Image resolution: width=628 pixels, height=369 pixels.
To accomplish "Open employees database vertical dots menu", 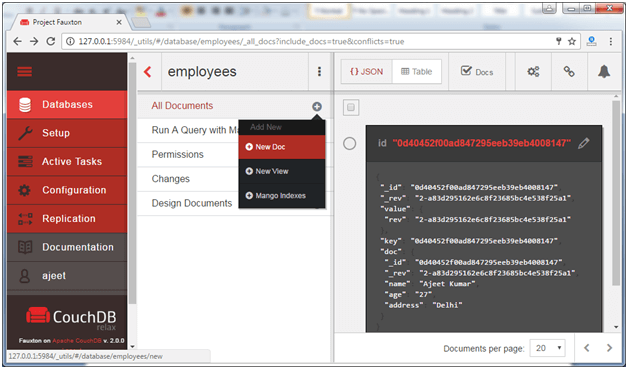I will (319, 71).
